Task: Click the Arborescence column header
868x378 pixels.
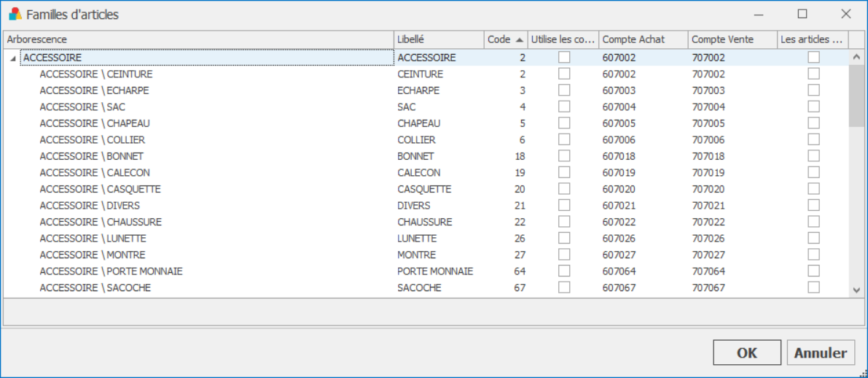Action: coord(199,39)
